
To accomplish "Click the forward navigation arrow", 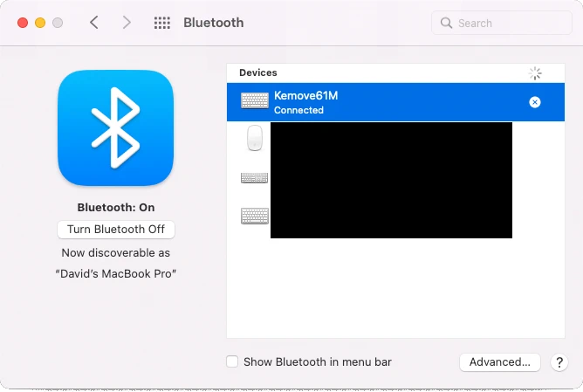I will (x=127, y=23).
